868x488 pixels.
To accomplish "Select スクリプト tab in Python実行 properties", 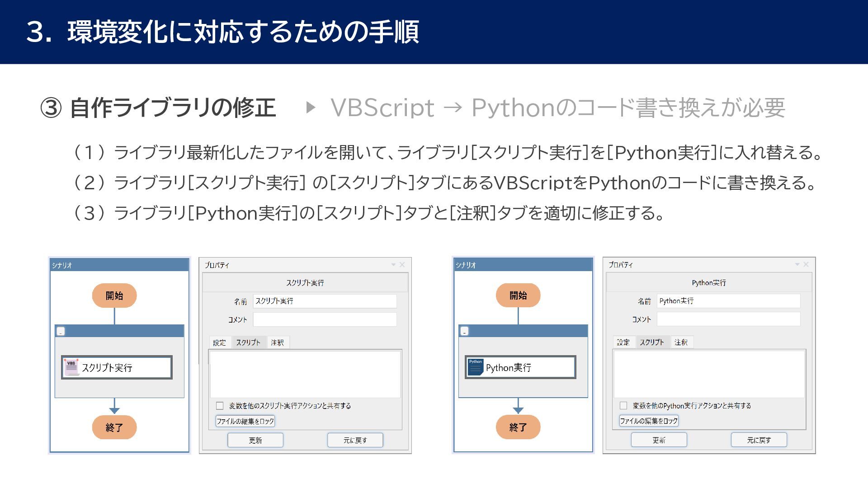I will [651, 342].
